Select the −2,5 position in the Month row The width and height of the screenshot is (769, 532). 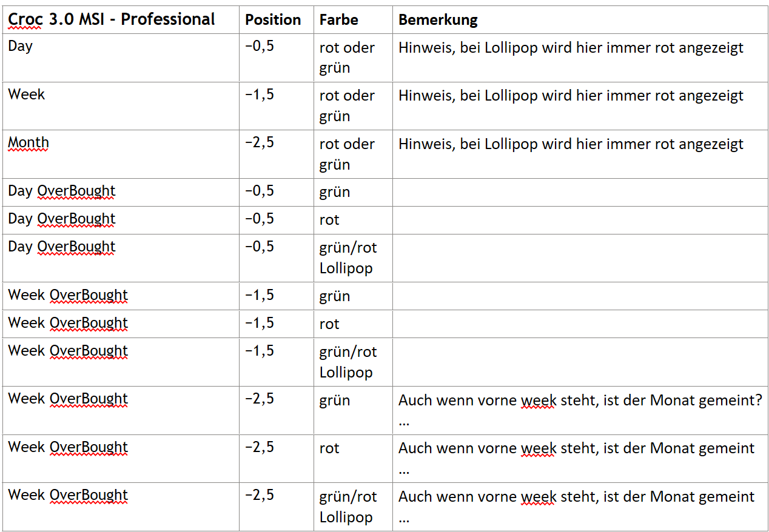click(x=260, y=142)
